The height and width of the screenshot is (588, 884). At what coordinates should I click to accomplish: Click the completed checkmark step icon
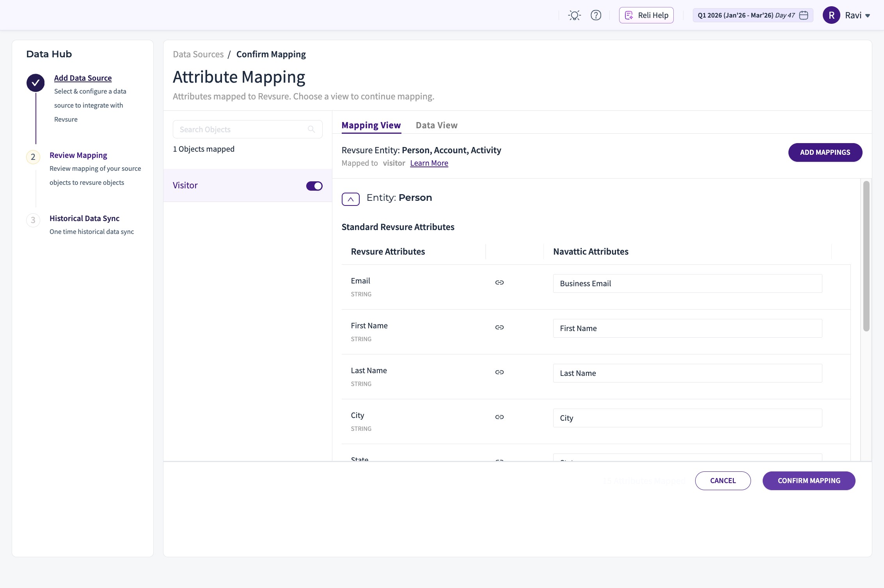[x=36, y=83]
